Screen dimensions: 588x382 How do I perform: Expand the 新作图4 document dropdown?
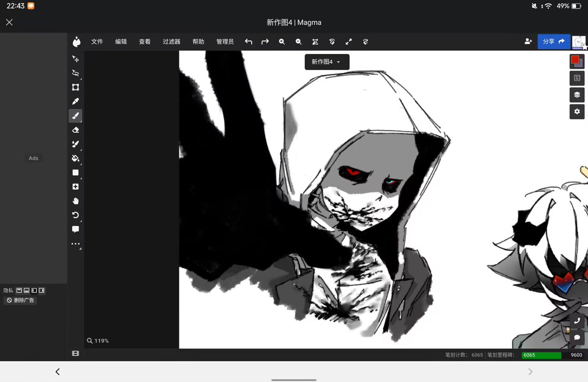(327, 62)
